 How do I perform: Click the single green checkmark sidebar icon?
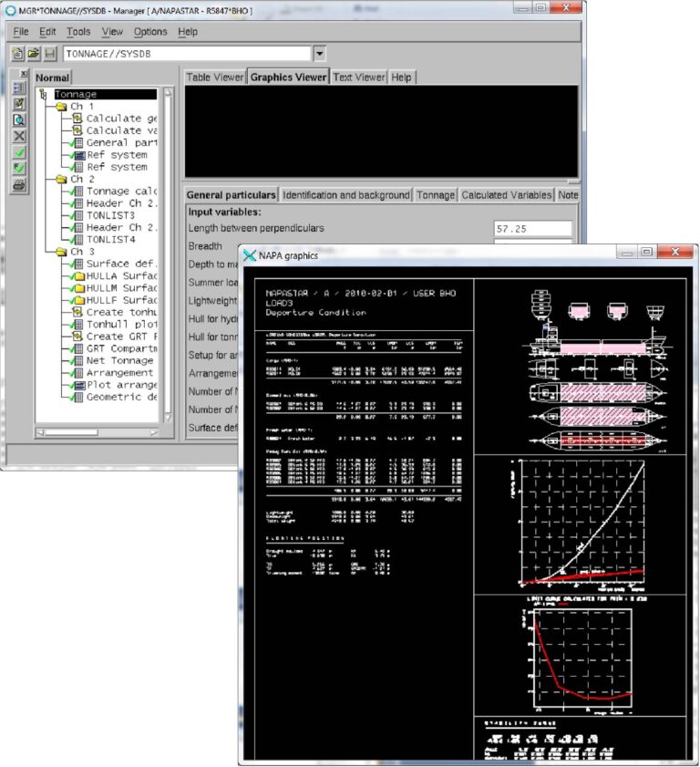(19, 152)
